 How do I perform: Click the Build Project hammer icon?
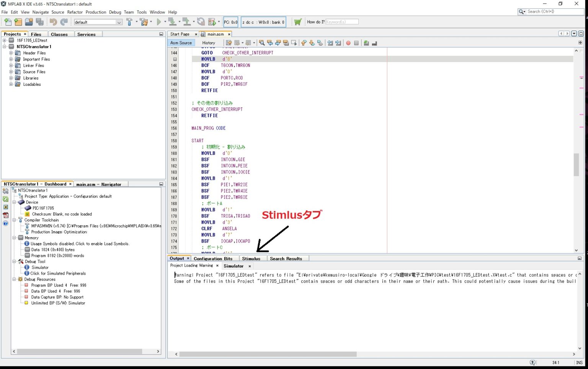tap(129, 22)
